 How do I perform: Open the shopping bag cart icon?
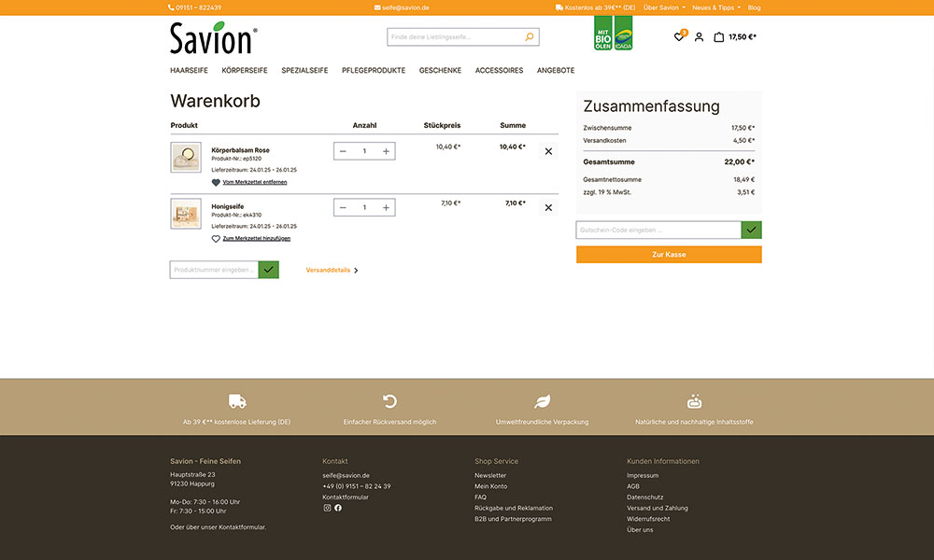click(x=719, y=37)
